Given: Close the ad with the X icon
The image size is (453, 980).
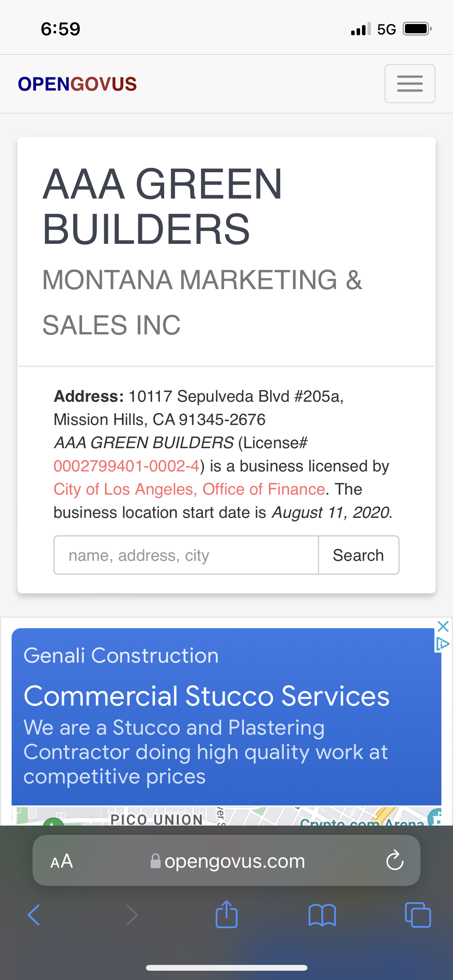Looking at the screenshot, I should coord(443,626).
